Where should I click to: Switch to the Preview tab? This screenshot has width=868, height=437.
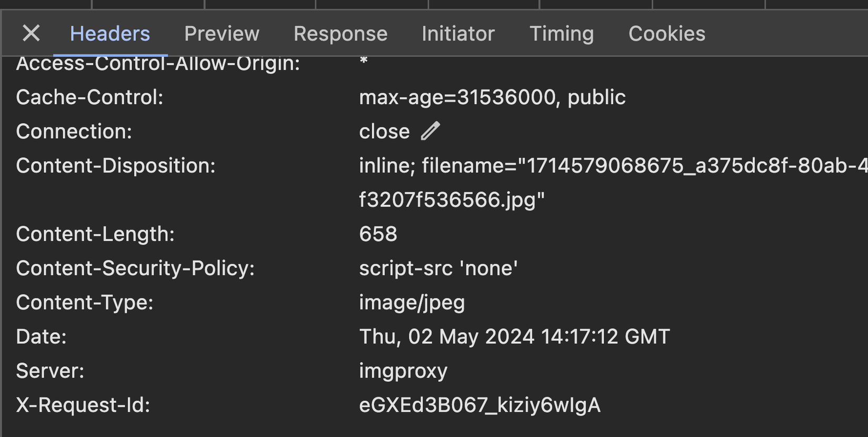221,33
